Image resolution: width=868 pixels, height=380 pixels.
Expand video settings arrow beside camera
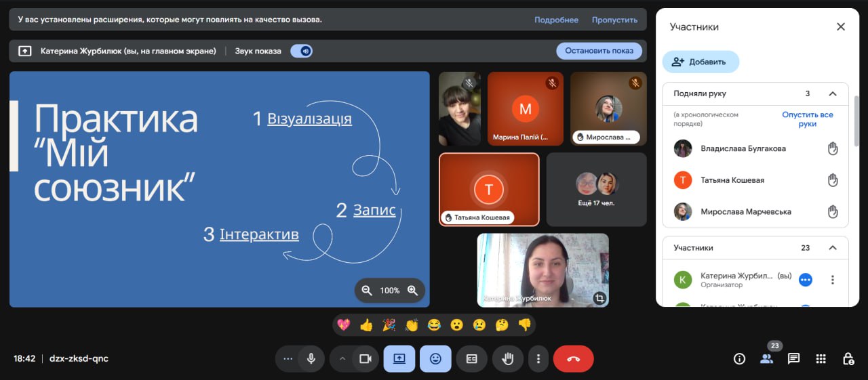point(342,359)
